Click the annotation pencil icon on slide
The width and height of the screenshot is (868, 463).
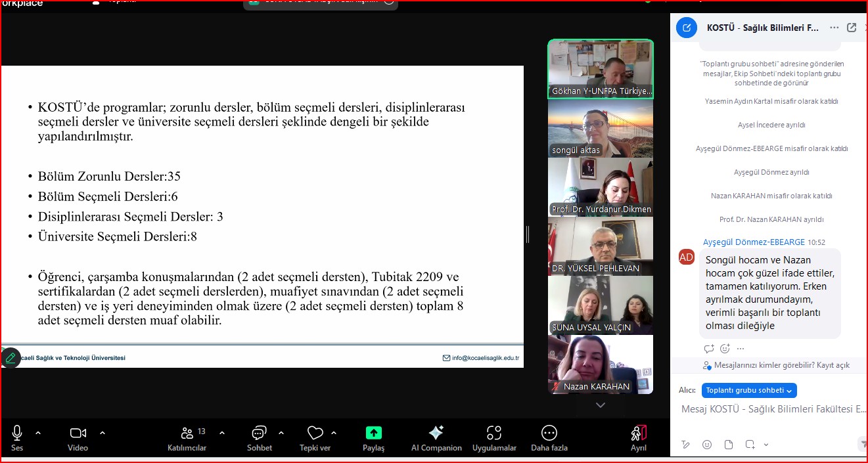click(11, 358)
